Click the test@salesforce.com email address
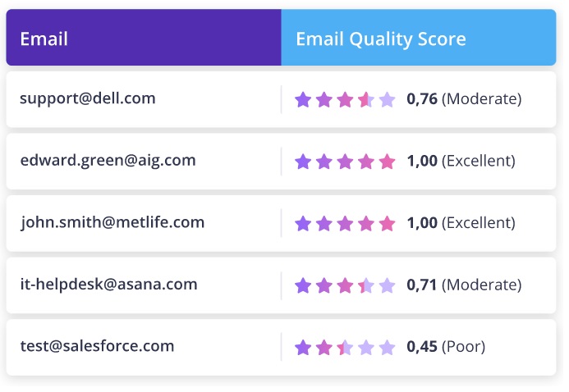The image size is (569, 392). point(98,346)
